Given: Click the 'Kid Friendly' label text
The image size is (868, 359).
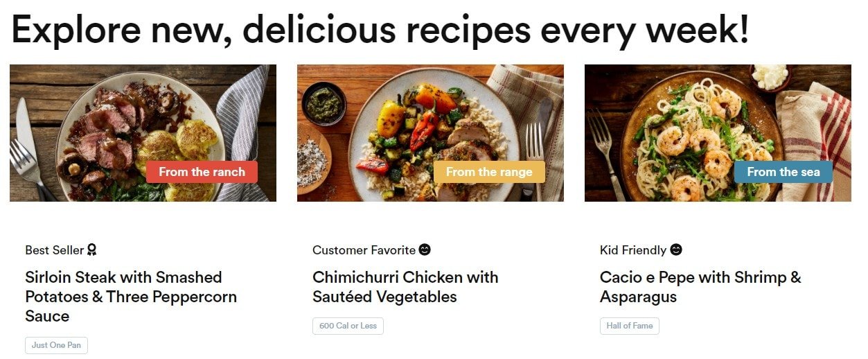Looking at the screenshot, I should (633, 250).
